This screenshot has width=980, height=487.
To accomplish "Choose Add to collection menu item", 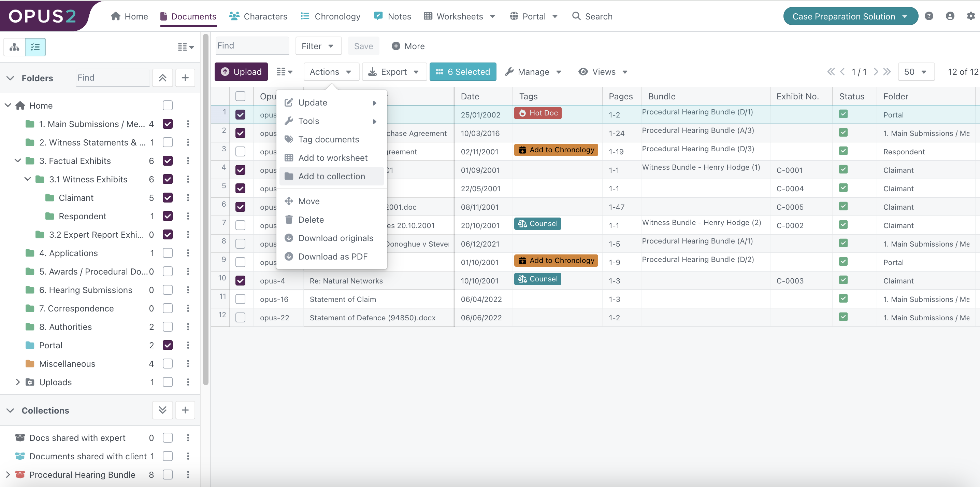I will [x=331, y=176].
